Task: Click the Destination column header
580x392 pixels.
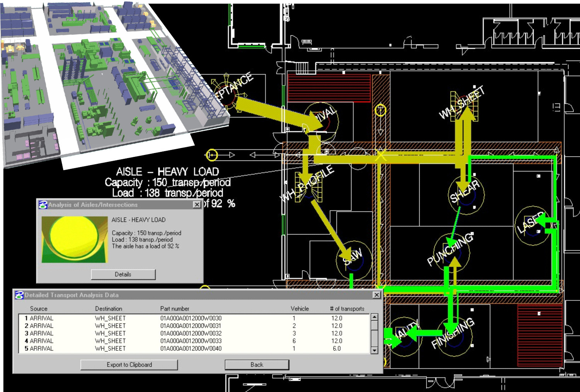Action: 109,308
